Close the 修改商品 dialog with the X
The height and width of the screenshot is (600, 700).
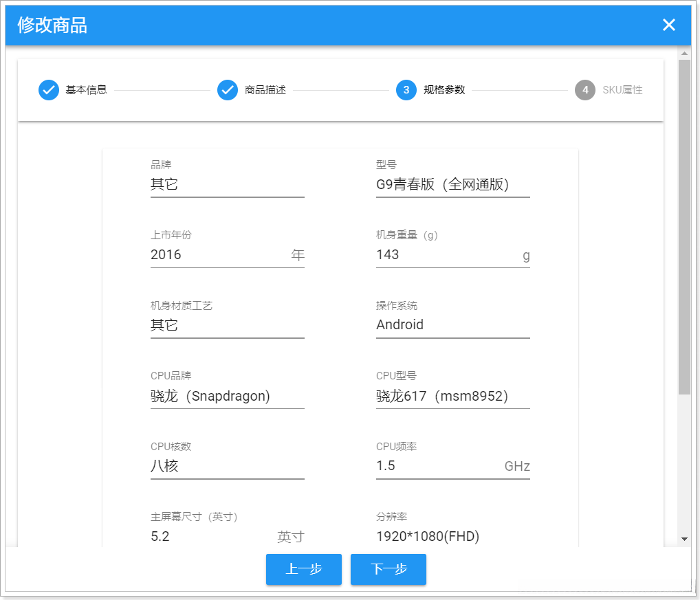(x=668, y=25)
